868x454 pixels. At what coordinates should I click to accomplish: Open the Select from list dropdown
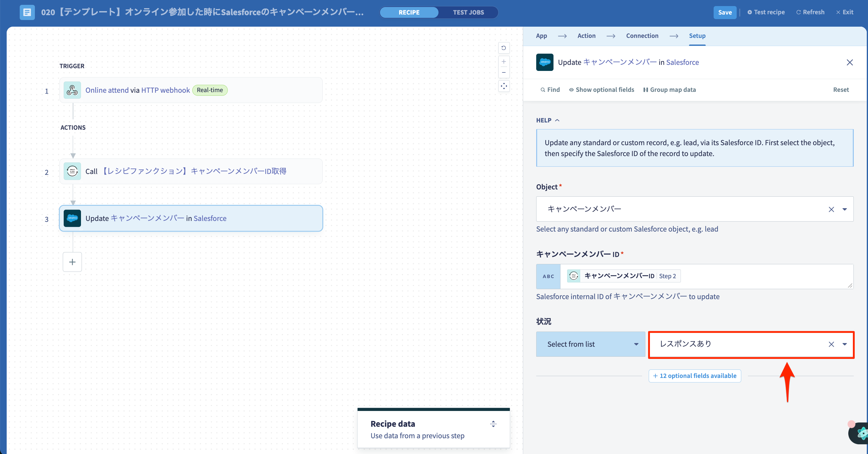(590, 344)
